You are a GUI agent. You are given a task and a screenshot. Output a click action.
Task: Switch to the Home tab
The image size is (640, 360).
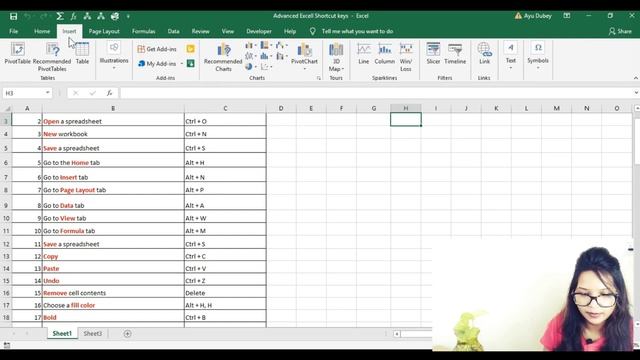point(42,31)
